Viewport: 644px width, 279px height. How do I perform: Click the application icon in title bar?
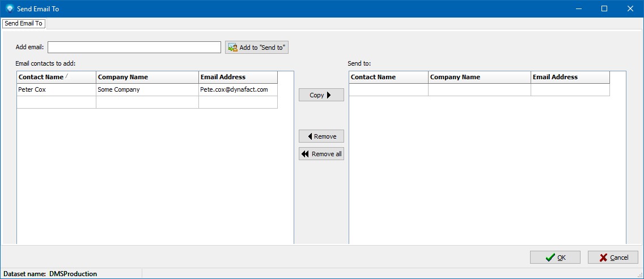[9, 8]
